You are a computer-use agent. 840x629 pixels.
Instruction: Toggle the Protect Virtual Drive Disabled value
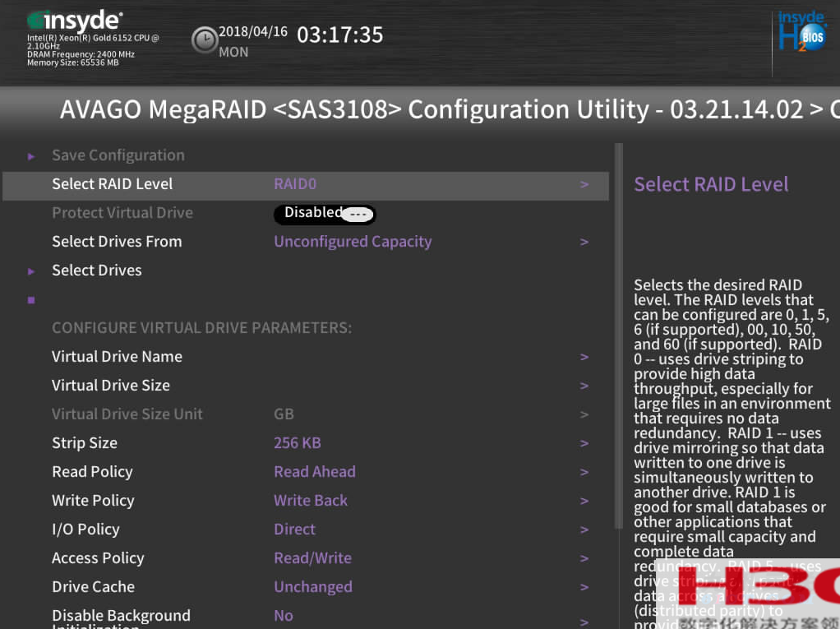click(x=325, y=214)
